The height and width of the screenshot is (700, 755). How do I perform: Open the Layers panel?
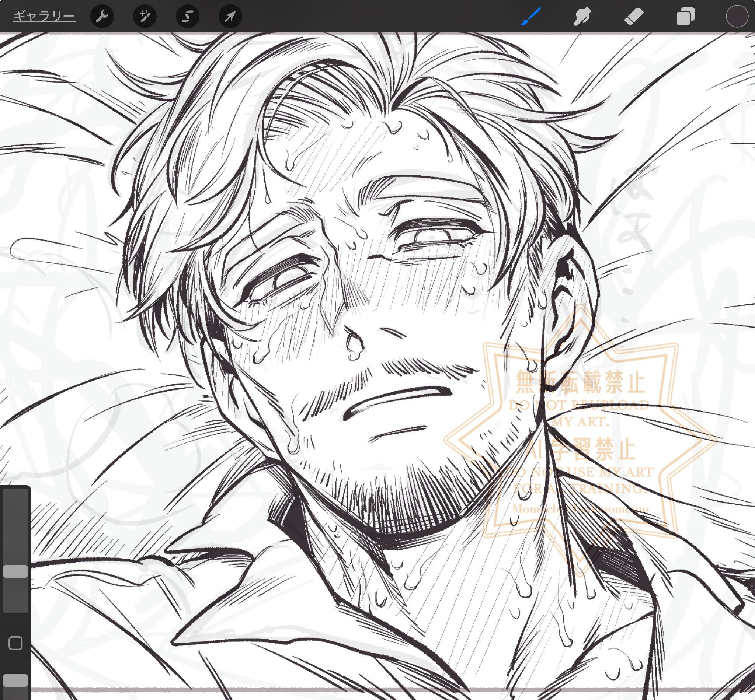click(685, 16)
